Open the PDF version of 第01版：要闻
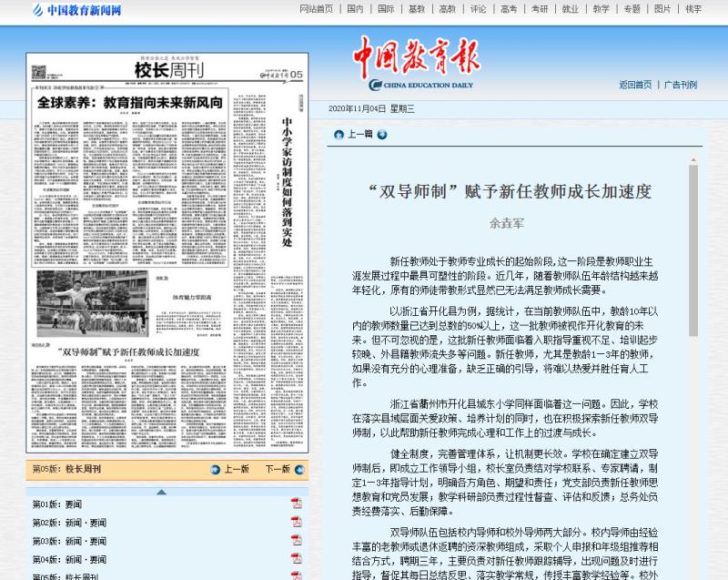Viewport: 728px width, 580px height. (x=297, y=502)
